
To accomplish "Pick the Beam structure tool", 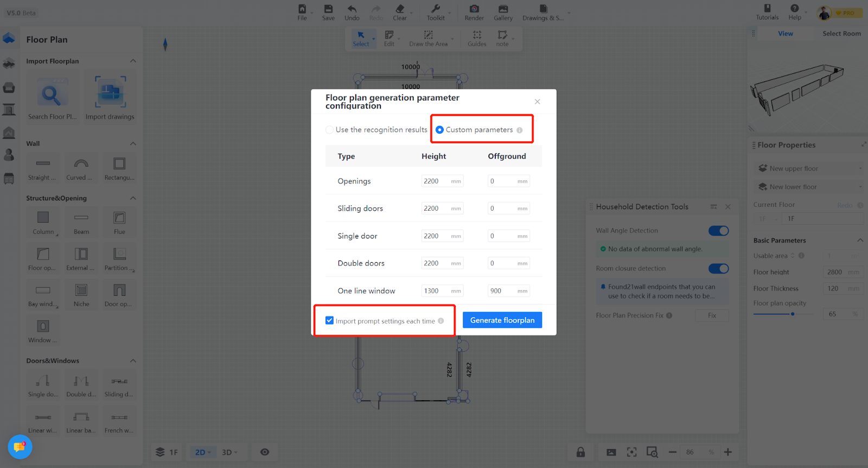I will pos(81,223).
